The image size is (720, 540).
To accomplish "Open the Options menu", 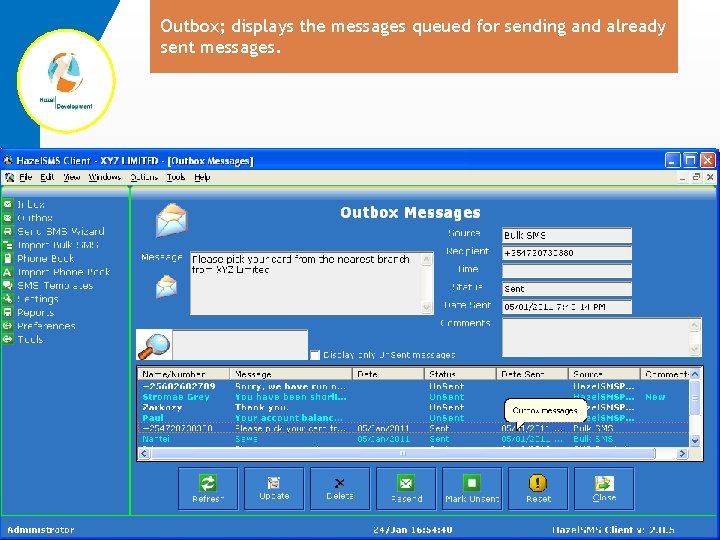I will click(144, 177).
